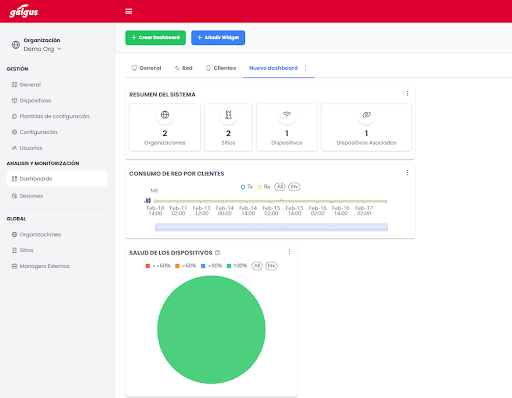Toggle the Tx series in the chart legend
This screenshot has height=398, width=512.
coord(247,187)
